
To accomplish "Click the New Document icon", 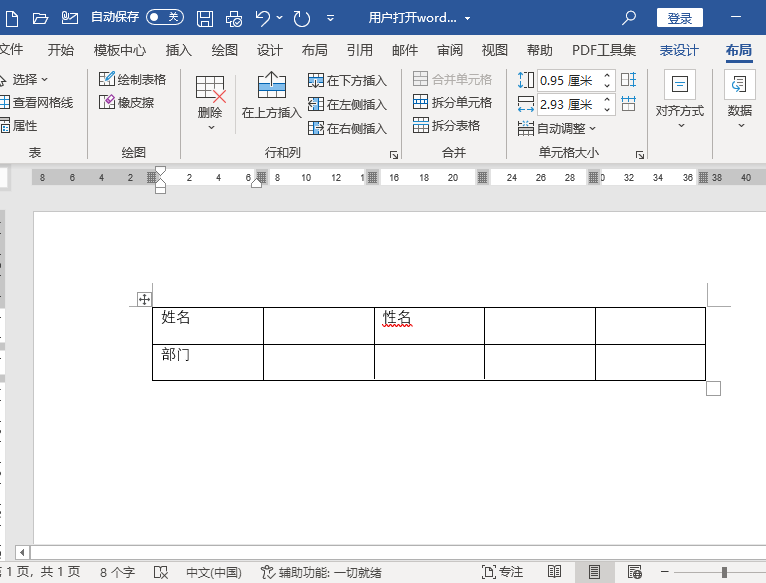I will tap(12, 19).
